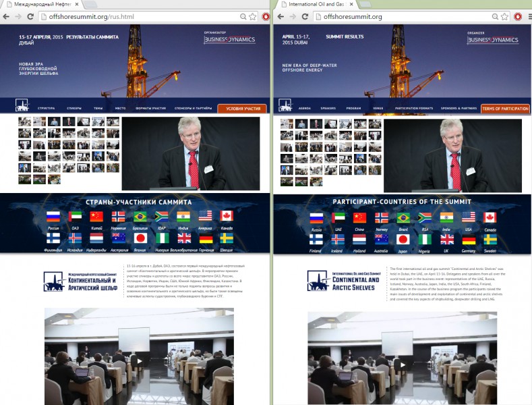The height and width of the screenshot is (405, 532).
Task: Click the Brazil flag on English page
Action: pos(403,217)
